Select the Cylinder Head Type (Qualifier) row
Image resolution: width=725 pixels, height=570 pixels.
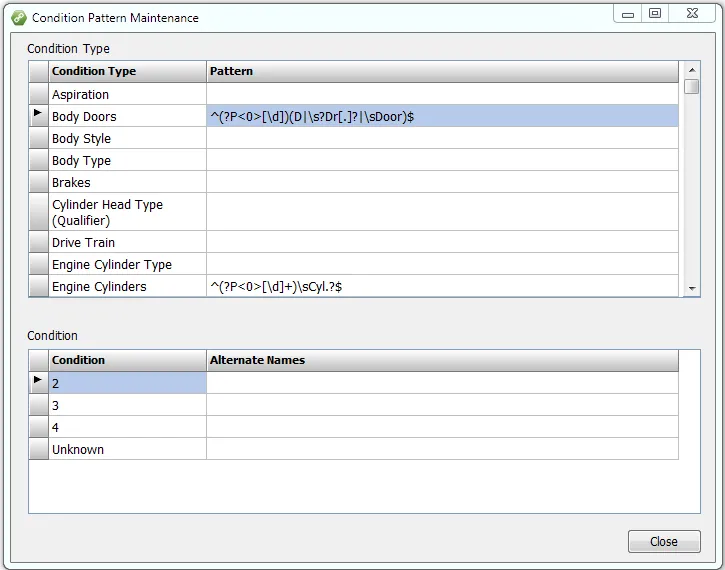(127, 212)
